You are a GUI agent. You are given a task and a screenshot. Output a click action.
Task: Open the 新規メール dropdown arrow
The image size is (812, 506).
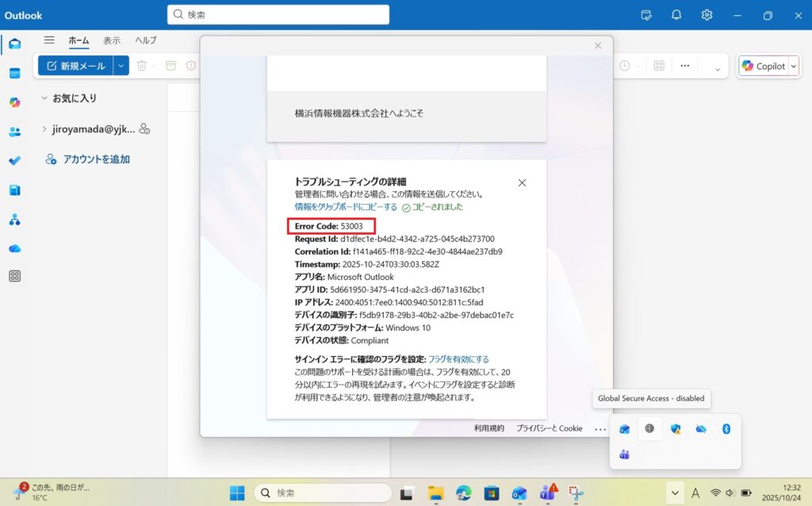pos(121,67)
